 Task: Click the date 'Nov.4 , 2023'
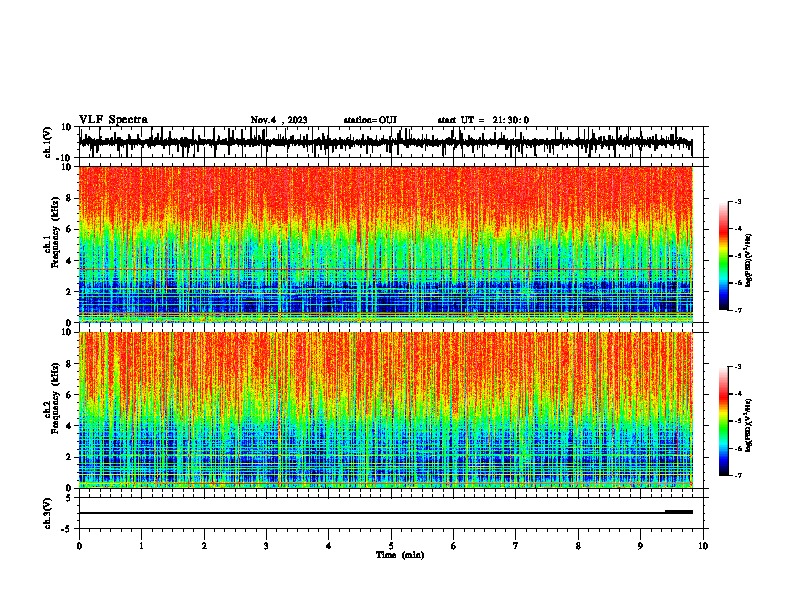279,120
